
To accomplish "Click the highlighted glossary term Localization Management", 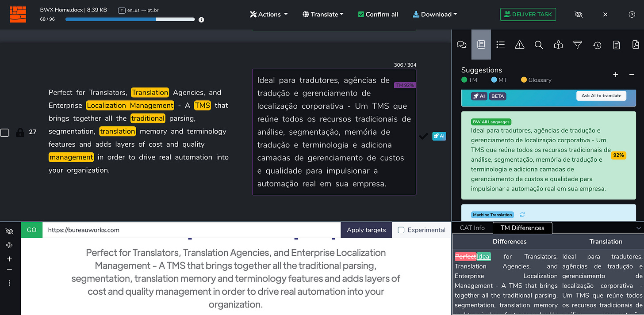I will click(x=130, y=105).
